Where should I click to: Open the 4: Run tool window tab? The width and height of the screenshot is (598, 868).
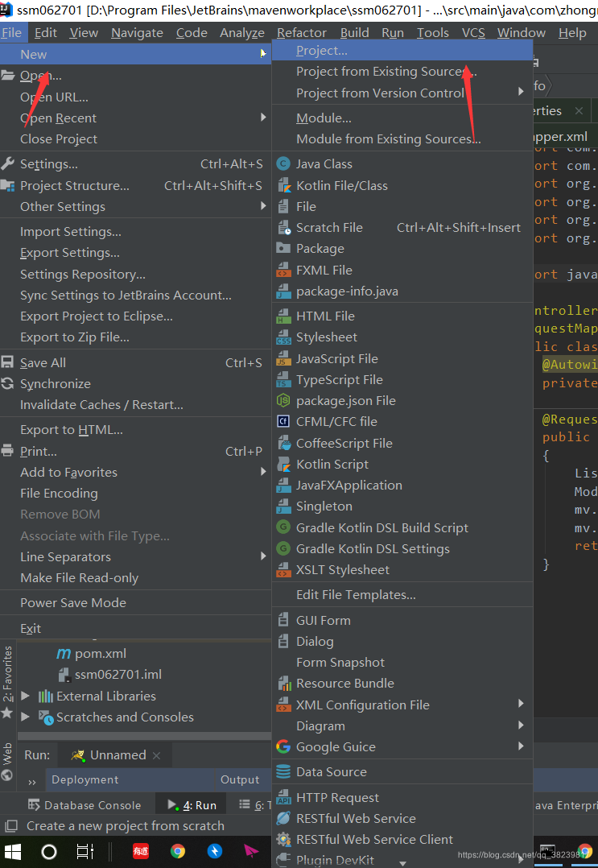pyautogui.click(x=192, y=805)
